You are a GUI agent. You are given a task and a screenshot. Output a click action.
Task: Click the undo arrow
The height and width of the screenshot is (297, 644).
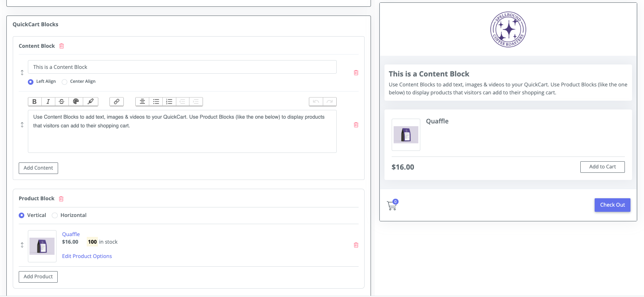(316, 102)
